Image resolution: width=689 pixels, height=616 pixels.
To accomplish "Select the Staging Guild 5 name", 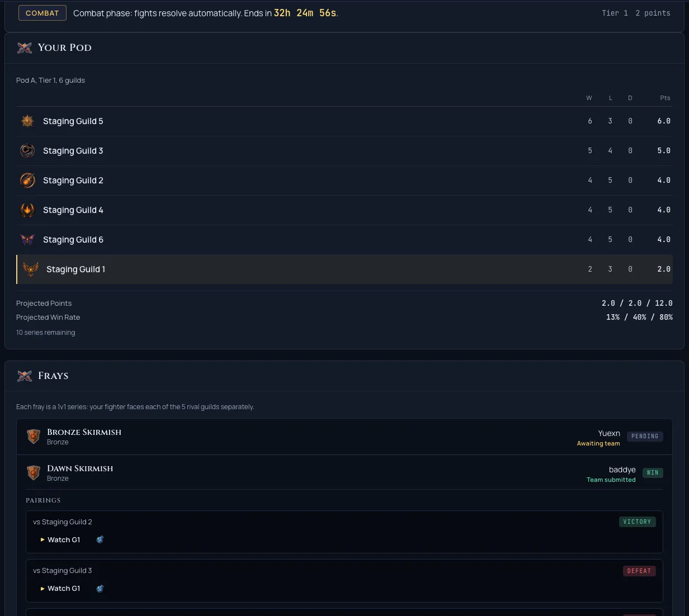I will click(73, 121).
